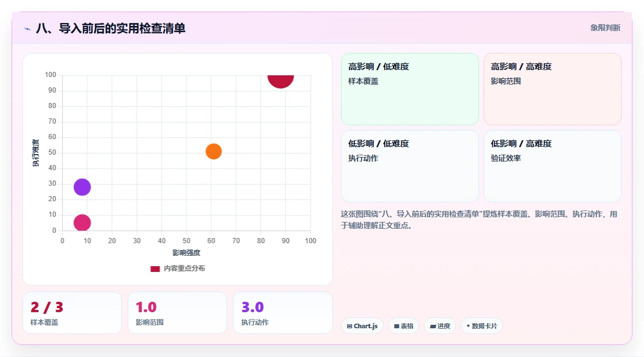Click the purple bubble in the chart

click(x=82, y=187)
